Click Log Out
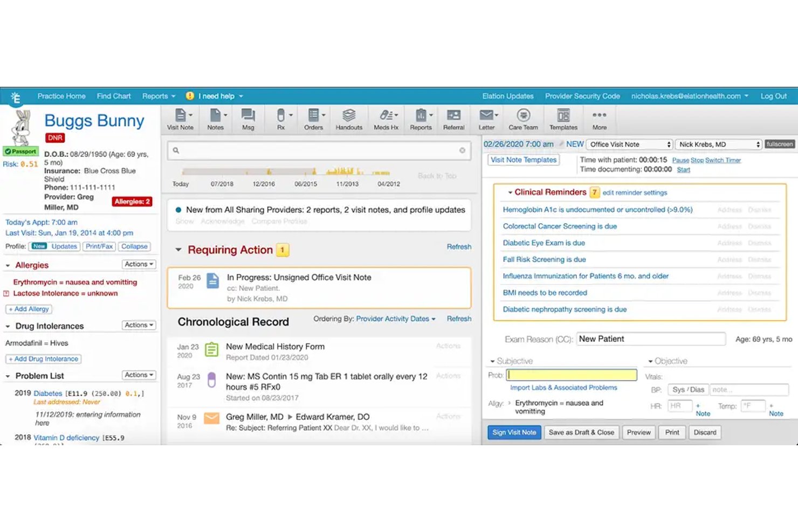798x532 pixels. pyautogui.click(x=774, y=96)
